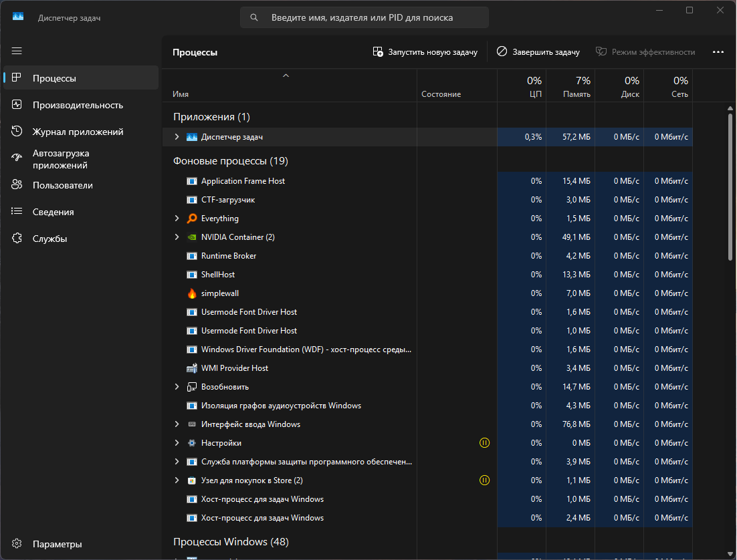Open Параметры gear icon at bottom
This screenshot has width=737, height=560.
pos(17,543)
